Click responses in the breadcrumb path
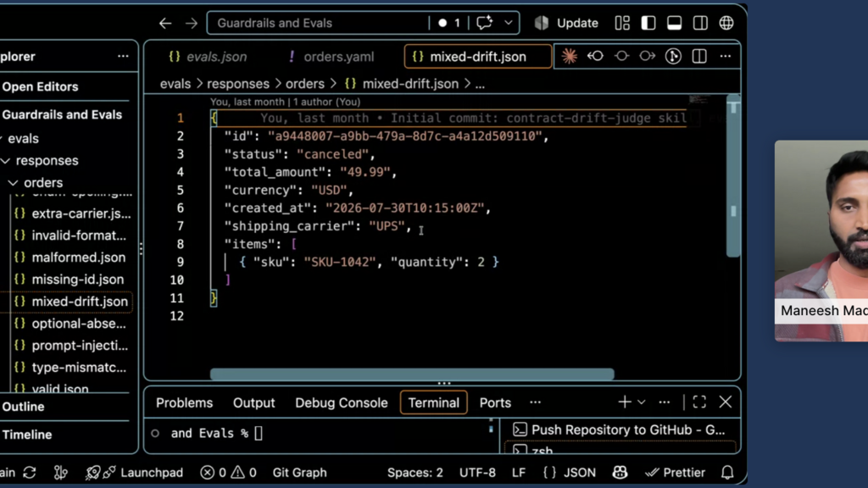The image size is (868, 488). point(238,84)
